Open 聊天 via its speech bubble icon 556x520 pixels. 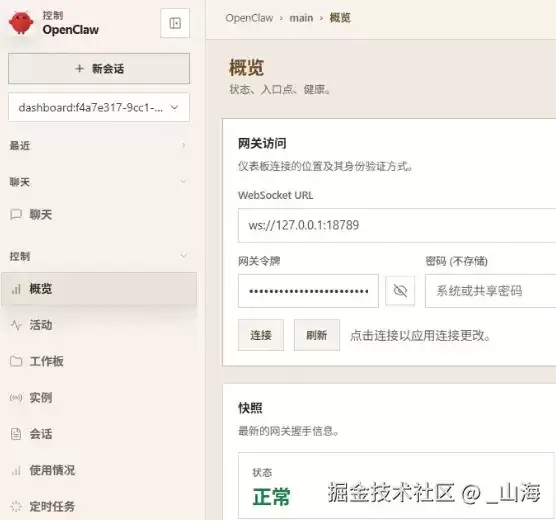16,215
